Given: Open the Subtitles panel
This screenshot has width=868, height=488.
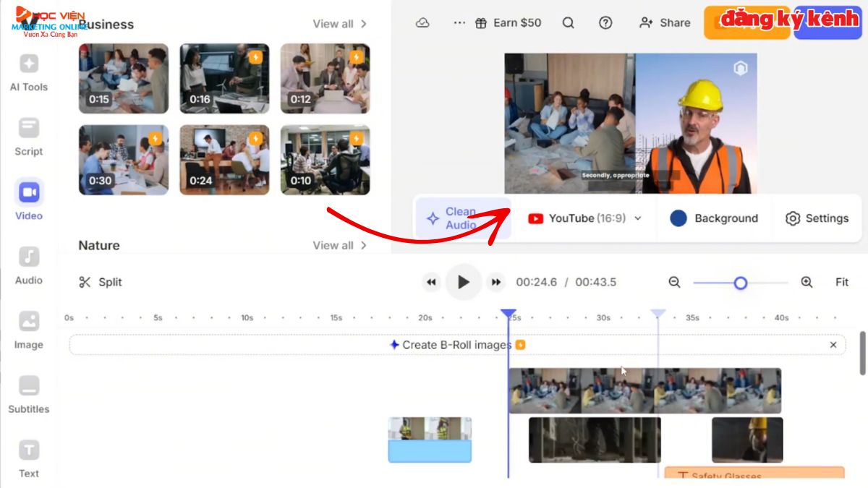Looking at the screenshot, I should (x=28, y=394).
